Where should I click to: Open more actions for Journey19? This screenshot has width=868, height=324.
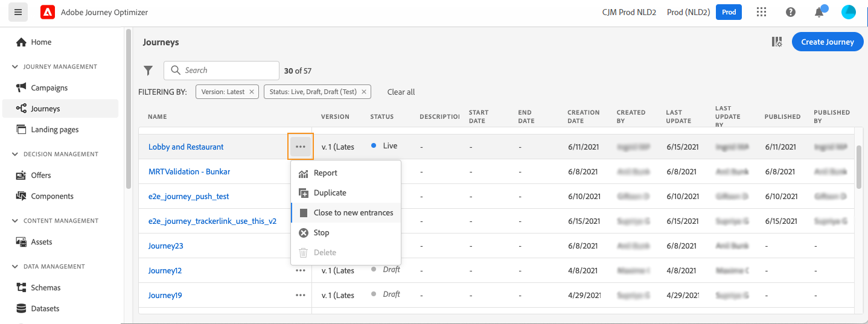[301, 295]
